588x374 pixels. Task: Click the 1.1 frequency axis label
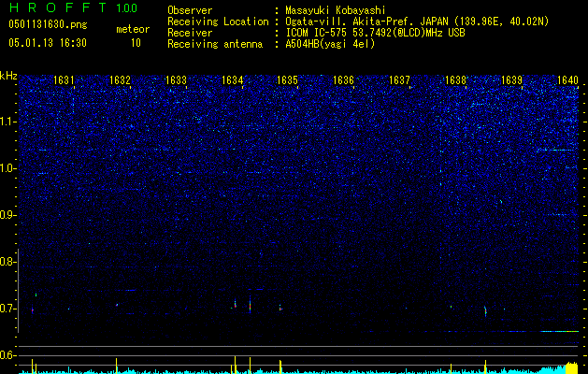[x=8, y=122]
